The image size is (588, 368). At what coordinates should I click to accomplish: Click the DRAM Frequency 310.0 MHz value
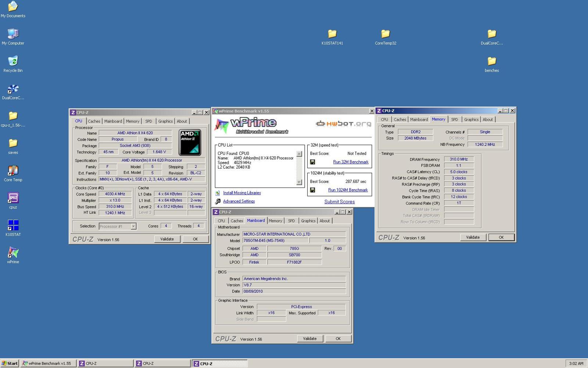tap(459, 159)
